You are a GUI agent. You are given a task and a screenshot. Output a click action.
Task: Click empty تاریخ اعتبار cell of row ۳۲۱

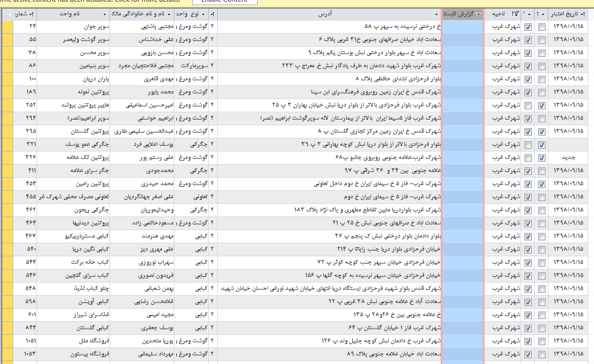point(568,145)
